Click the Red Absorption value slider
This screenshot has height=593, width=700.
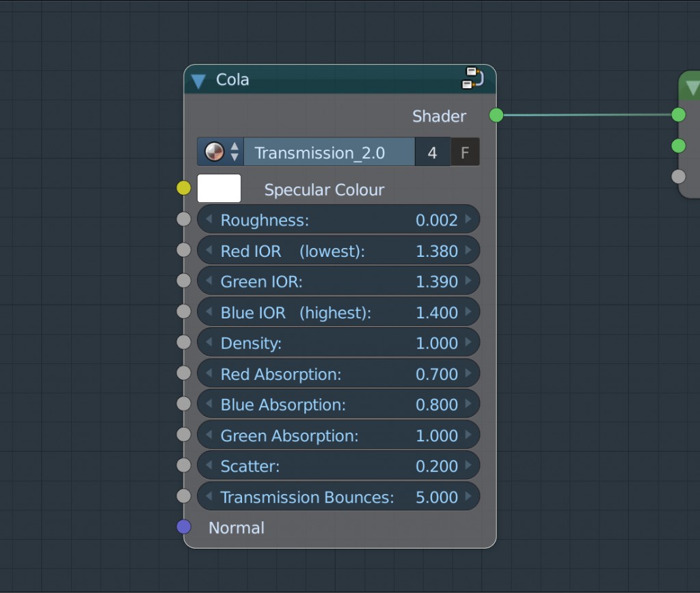338,373
